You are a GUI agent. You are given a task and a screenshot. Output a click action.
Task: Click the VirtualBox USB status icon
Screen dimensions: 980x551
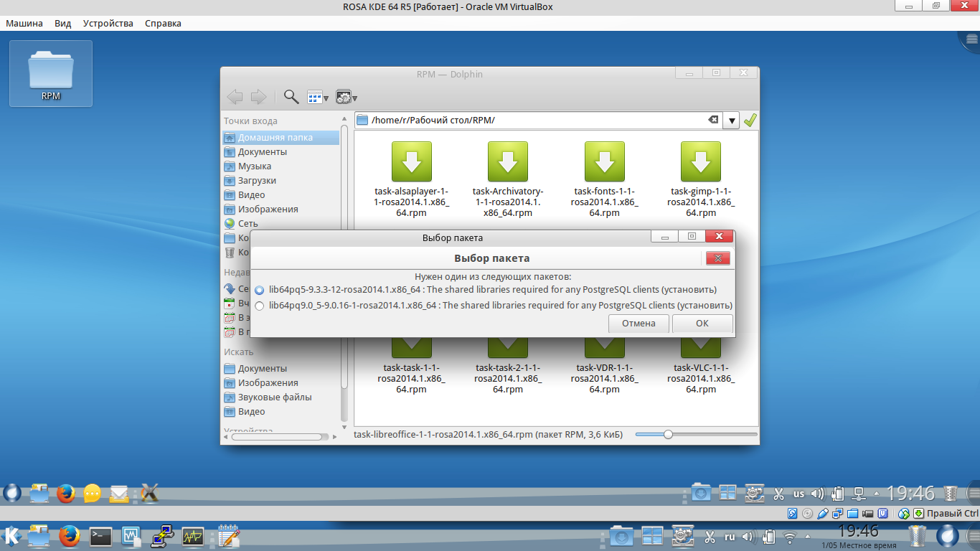pyautogui.click(x=822, y=513)
